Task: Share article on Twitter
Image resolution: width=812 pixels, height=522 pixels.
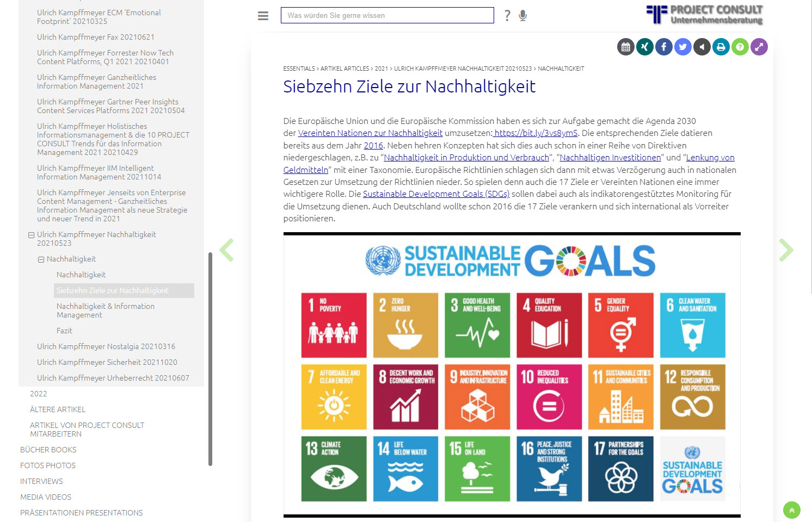Action: click(x=683, y=47)
